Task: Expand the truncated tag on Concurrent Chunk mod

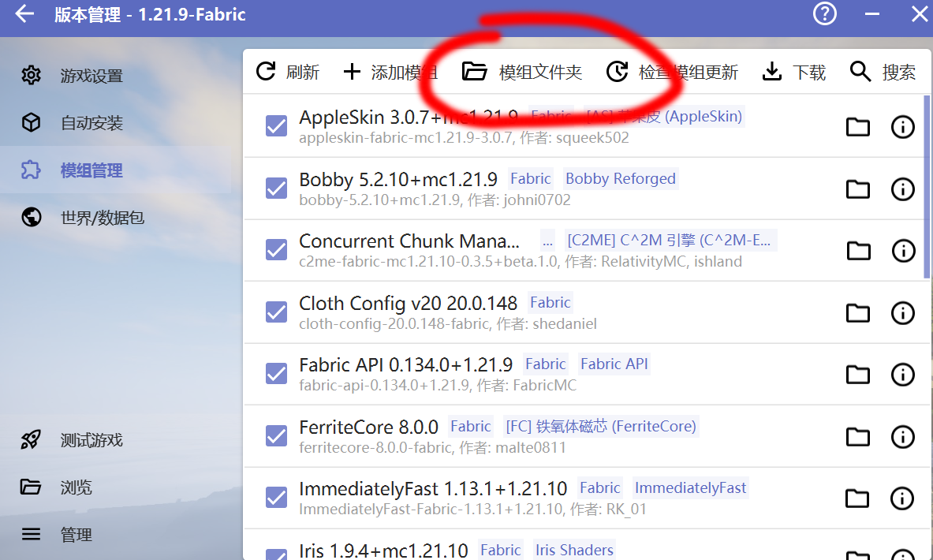Action: point(547,241)
